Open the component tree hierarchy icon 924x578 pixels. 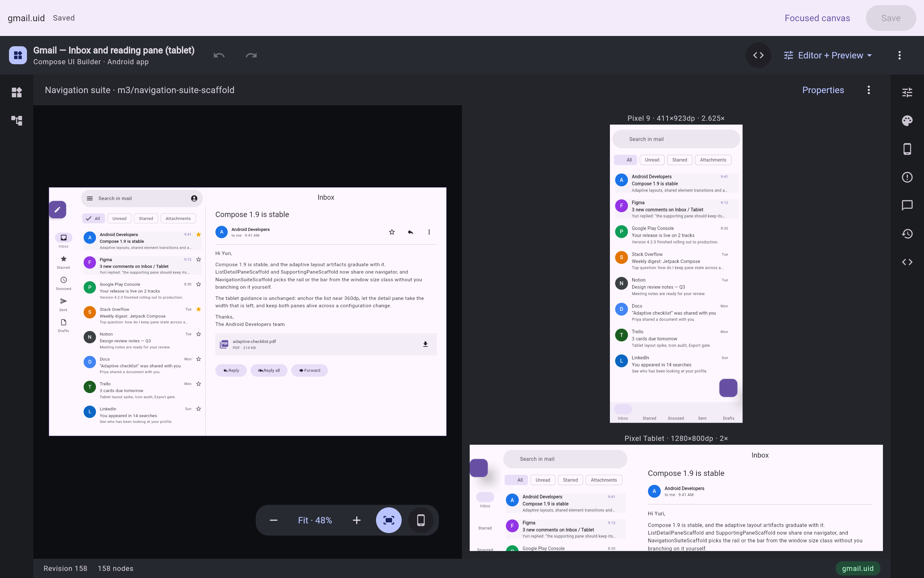coord(16,120)
